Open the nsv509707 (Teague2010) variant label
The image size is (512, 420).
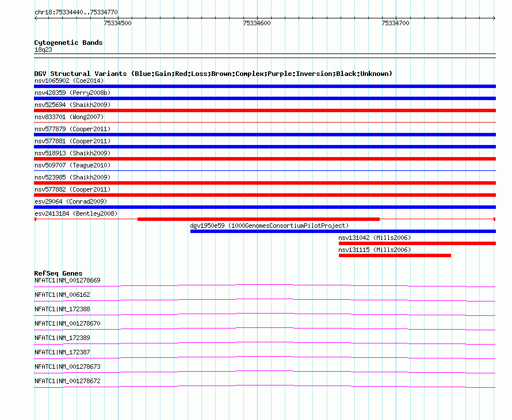coord(72,165)
